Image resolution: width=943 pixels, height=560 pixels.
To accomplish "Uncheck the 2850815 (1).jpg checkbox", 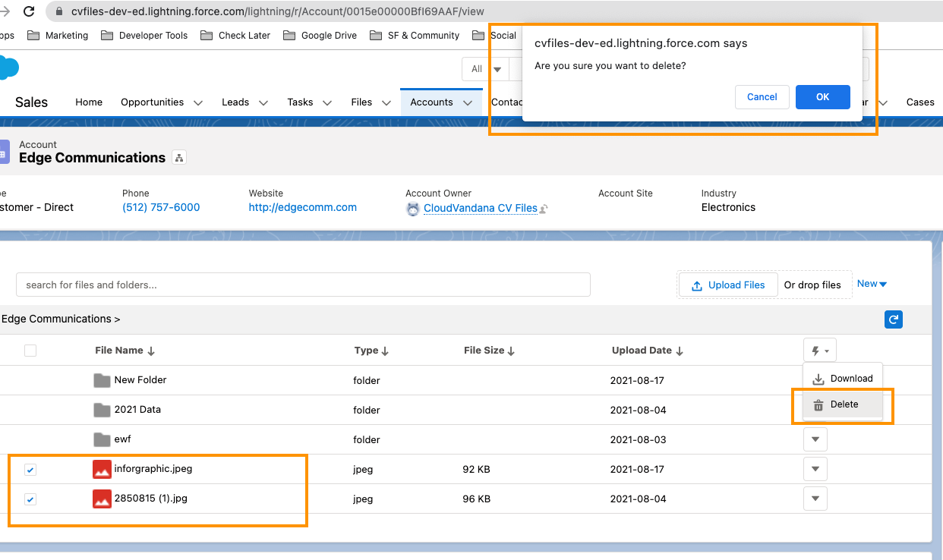I will 30,499.
